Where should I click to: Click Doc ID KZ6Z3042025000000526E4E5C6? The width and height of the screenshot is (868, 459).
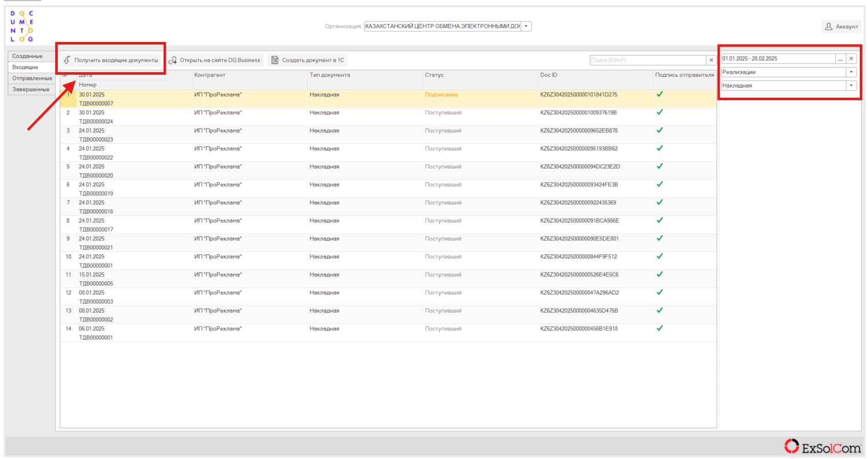point(580,275)
